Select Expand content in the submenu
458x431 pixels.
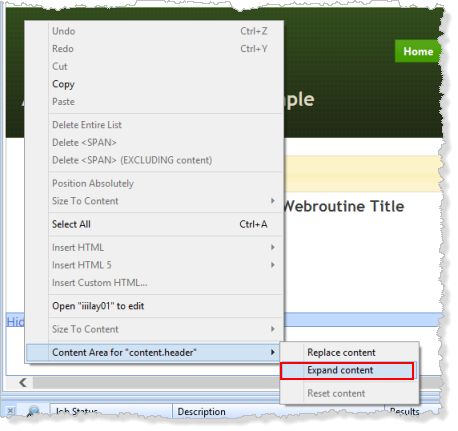pyautogui.click(x=347, y=371)
